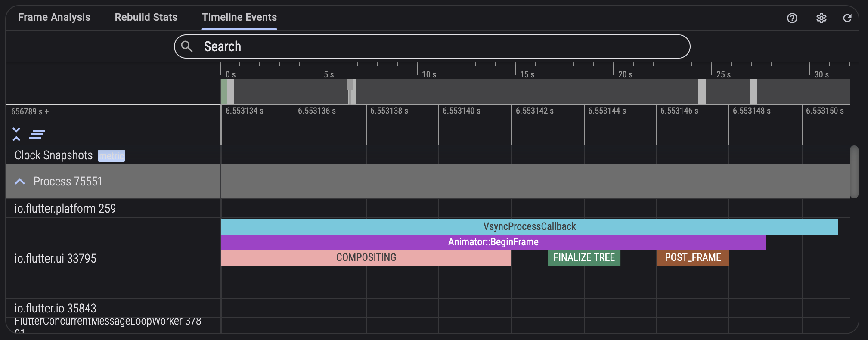This screenshot has width=868, height=340.
Task: Click the metric badge next to Clock Snapshots
Action: [112, 156]
